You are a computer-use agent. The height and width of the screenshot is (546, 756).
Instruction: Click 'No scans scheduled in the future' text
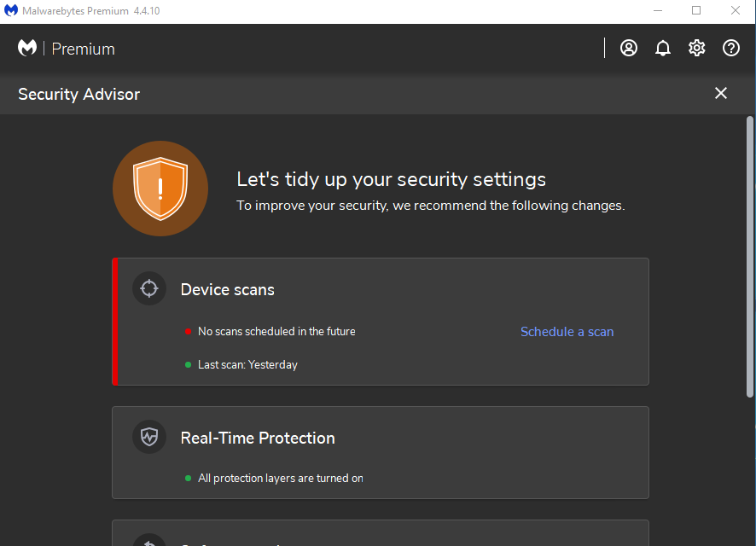pyautogui.click(x=276, y=332)
